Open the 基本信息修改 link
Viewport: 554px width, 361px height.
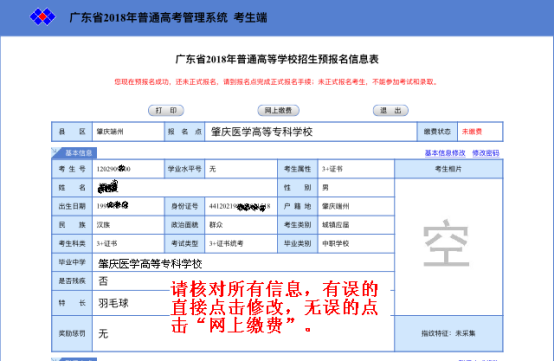click(445, 153)
